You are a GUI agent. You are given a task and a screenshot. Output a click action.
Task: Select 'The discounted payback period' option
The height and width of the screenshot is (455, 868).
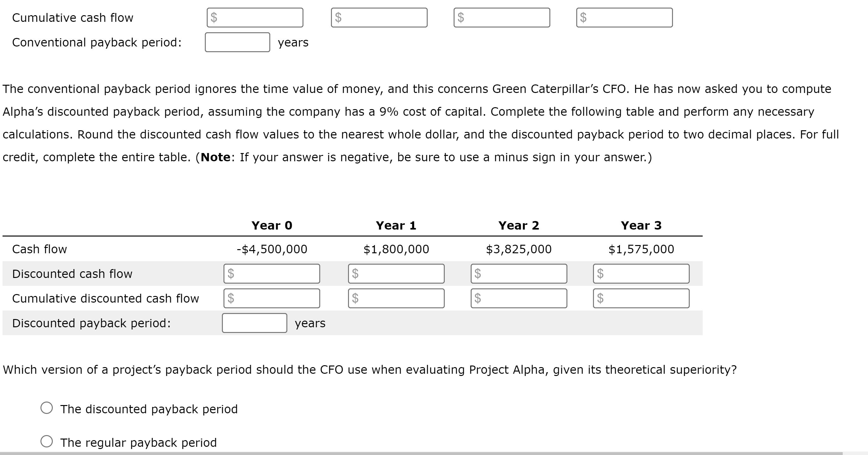[47, 408]
